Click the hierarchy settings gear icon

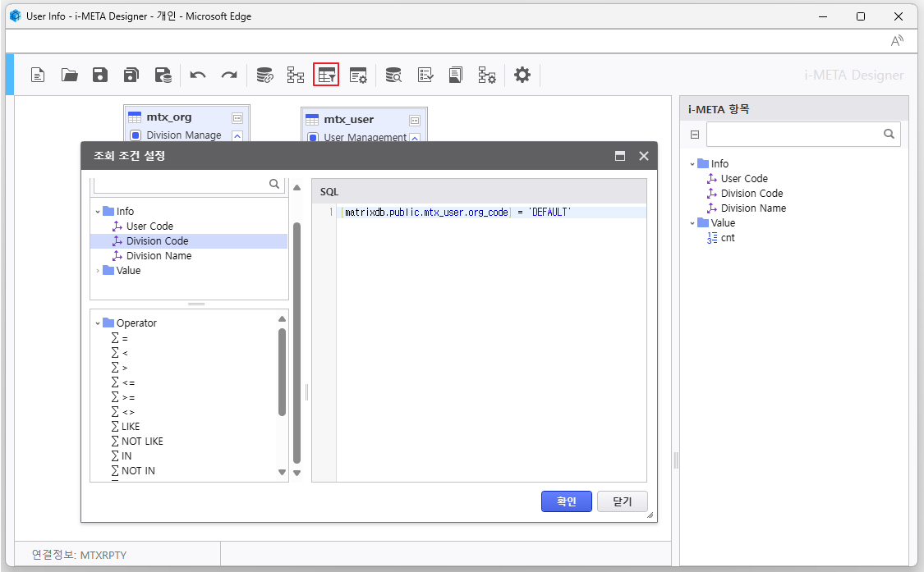(487, 75)
